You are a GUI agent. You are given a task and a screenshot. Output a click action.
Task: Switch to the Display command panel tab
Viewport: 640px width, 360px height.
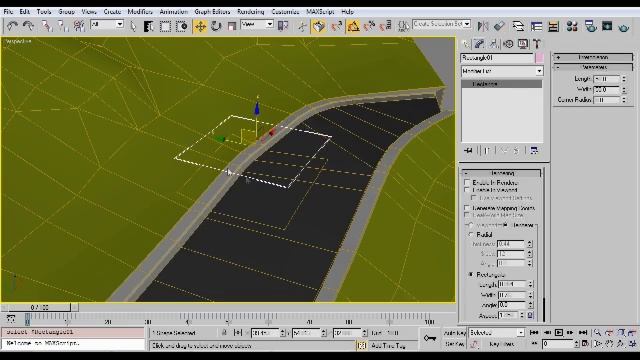pos(523,44)
